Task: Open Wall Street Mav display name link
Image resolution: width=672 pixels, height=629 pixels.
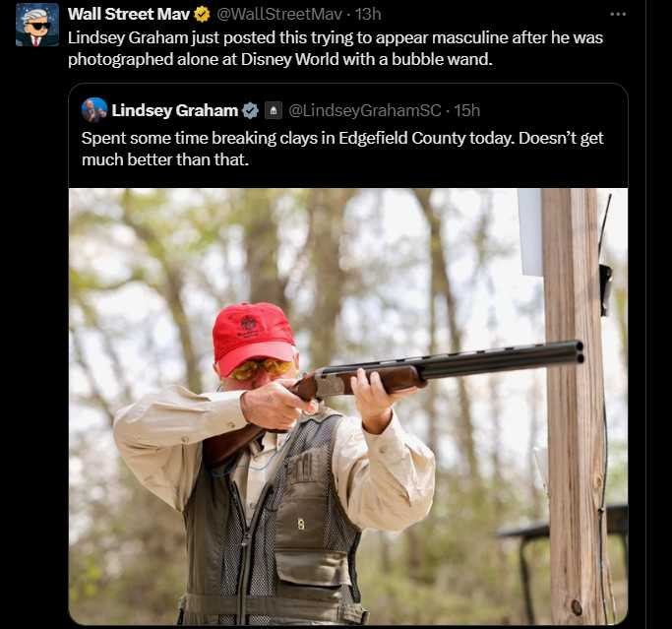Action: [x=128, y=14]
